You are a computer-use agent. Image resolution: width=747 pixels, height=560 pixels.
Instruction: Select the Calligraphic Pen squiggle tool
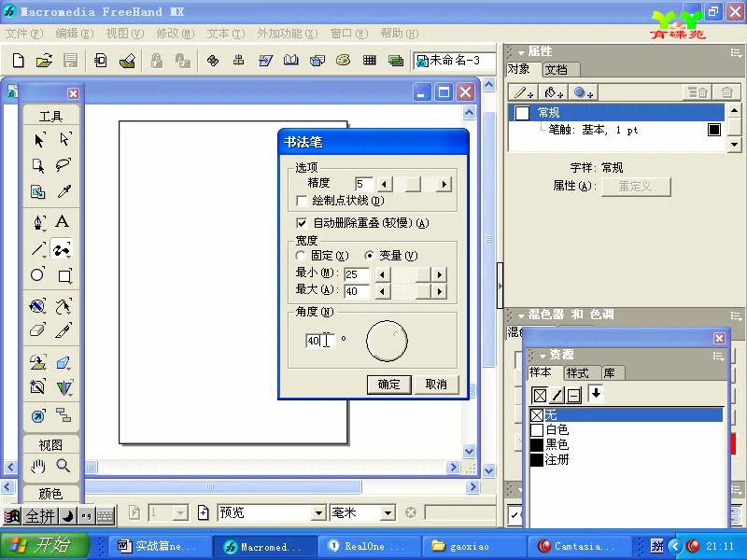coord(62,248)
